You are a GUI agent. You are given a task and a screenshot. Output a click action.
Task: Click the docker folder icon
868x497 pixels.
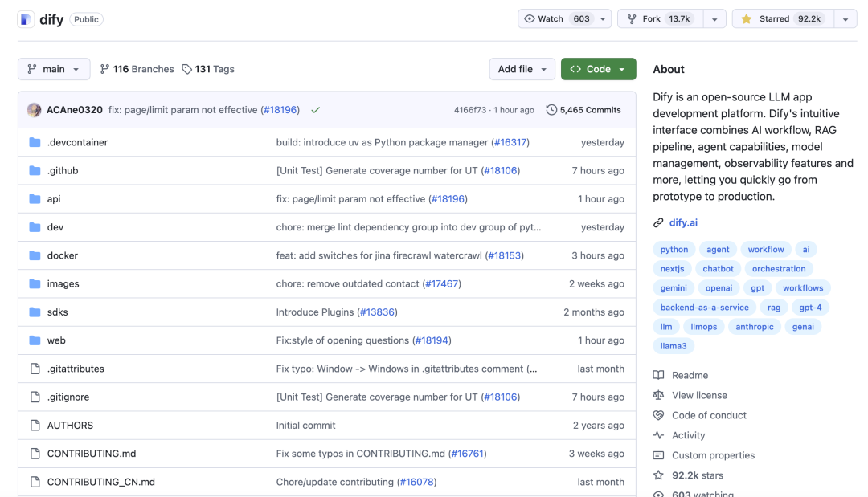coord(35,255)
